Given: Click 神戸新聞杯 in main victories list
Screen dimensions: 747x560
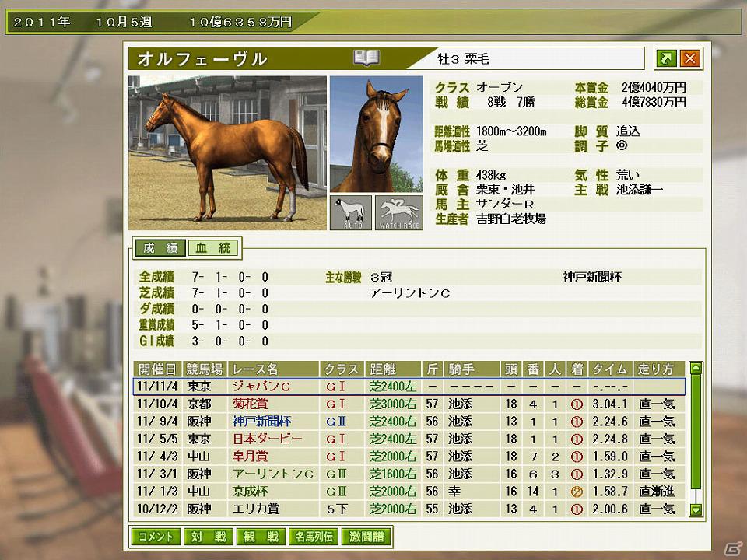Looking at the screenshot, I should [x=592, y=277].
